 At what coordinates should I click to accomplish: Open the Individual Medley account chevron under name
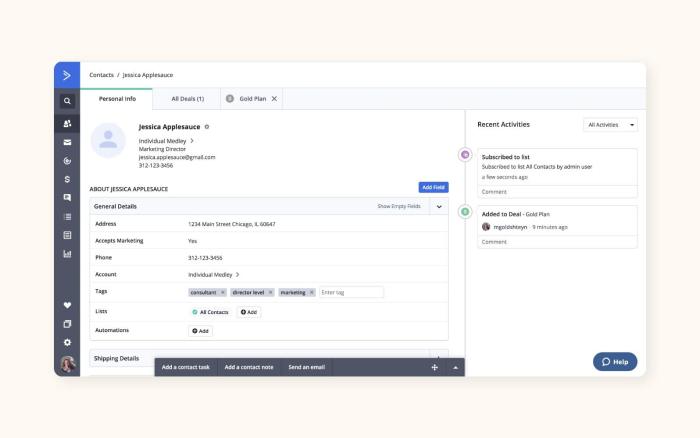tap(192, 141)
